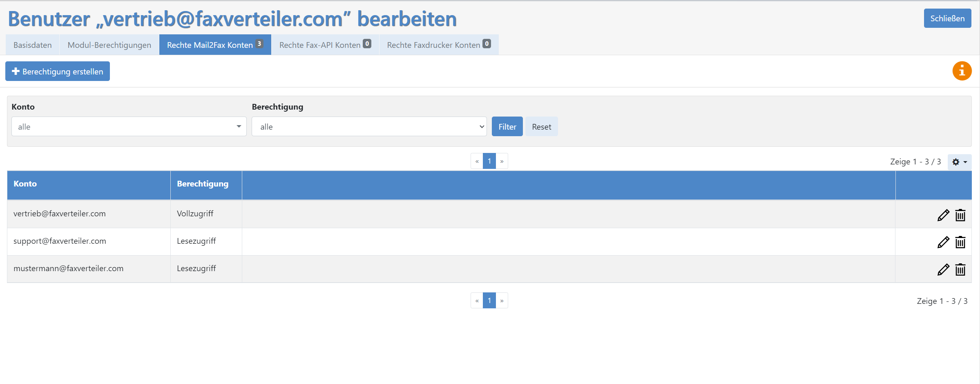Edit permission for vertrieb@faxverteiler.com
Image resolution: width=980 pixels, height=384 pixels.
(x=943, y=215)
